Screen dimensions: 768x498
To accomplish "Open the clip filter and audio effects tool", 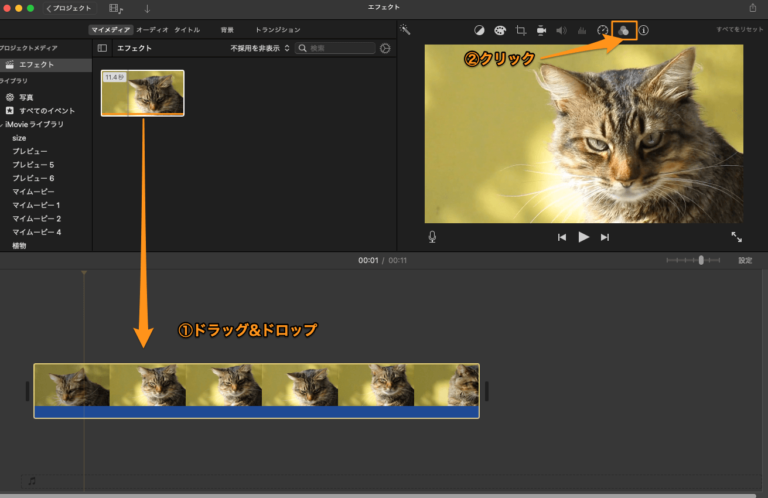I will coord(624,30).
